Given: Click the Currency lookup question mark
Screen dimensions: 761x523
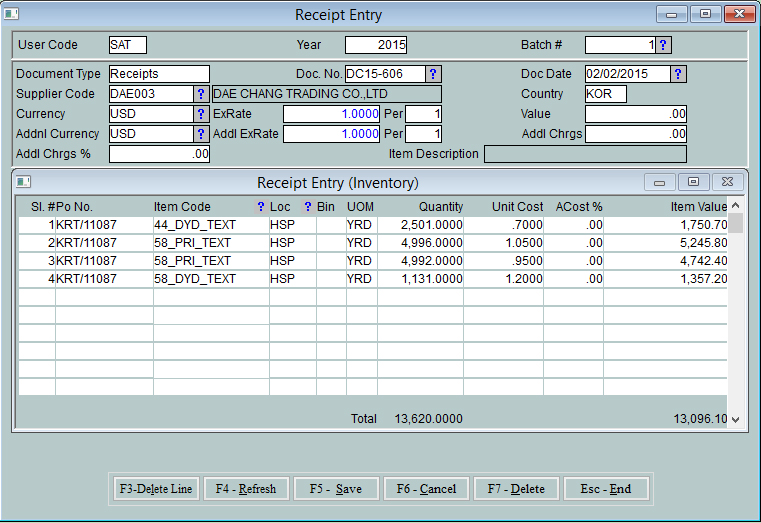Looking at the screenshot, I should coord(201,114).
